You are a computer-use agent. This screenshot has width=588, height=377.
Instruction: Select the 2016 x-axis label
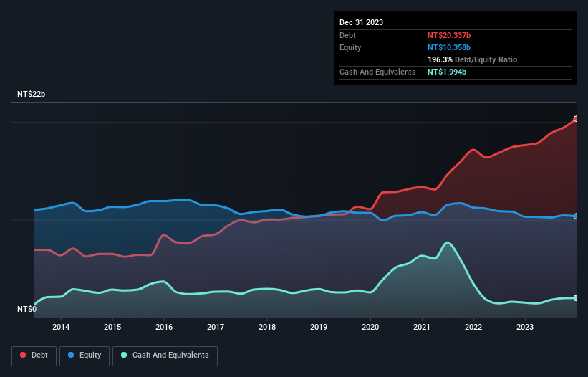[x=164, y=327]
